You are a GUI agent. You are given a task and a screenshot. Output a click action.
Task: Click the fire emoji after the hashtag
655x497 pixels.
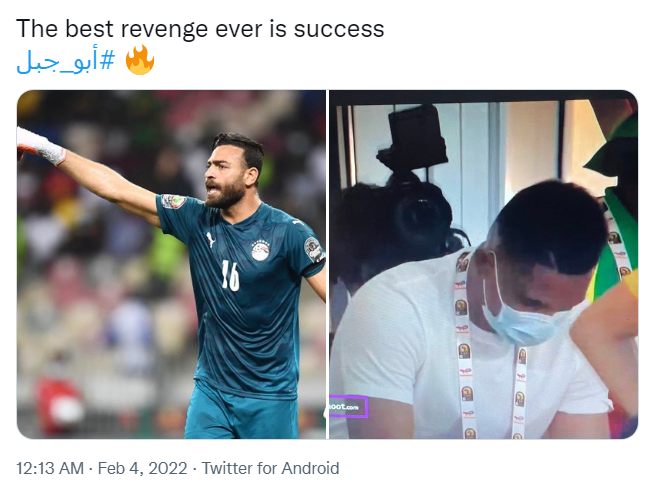(140, 60)
